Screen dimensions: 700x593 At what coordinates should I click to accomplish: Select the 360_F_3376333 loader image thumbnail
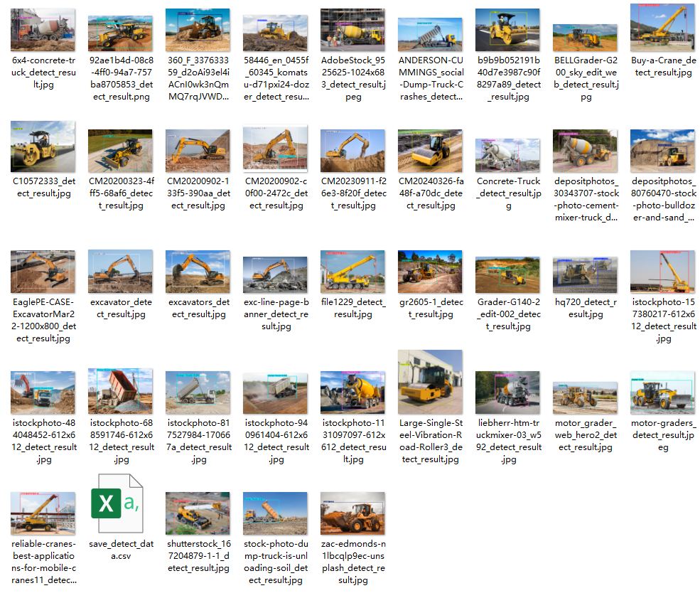tap(198, 30)
